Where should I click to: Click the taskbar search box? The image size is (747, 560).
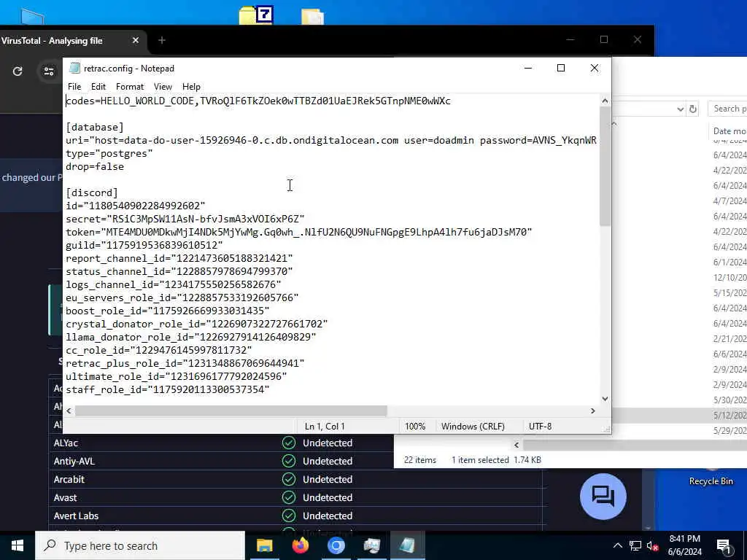point(140,545)
